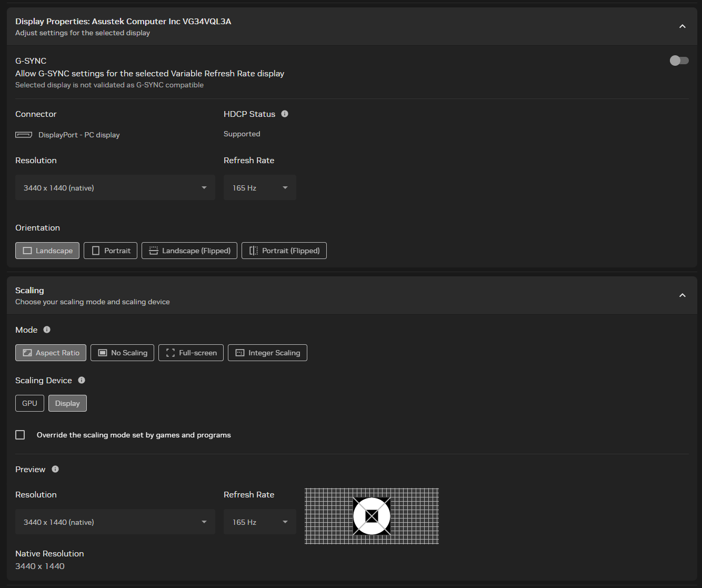Choose Integer Scaling mode
The height and width of the screenshot is (588, 702).
pos(267,353)
